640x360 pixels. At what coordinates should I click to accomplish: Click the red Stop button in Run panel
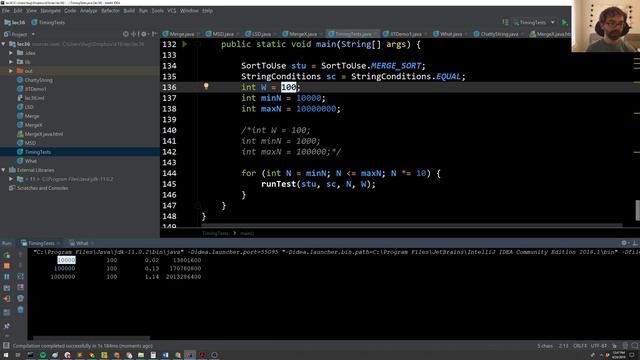pyautogui.click(x=7, y=266)
